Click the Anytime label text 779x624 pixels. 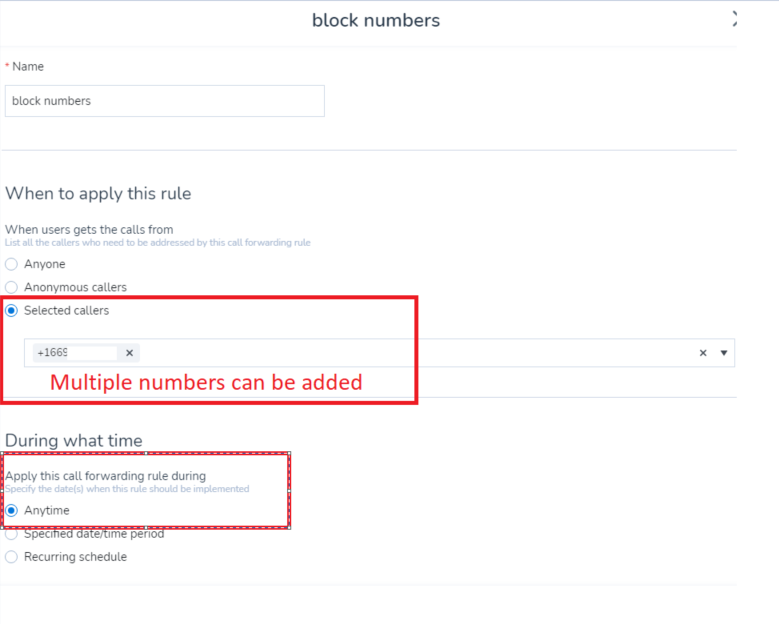[x=47, y=510]
